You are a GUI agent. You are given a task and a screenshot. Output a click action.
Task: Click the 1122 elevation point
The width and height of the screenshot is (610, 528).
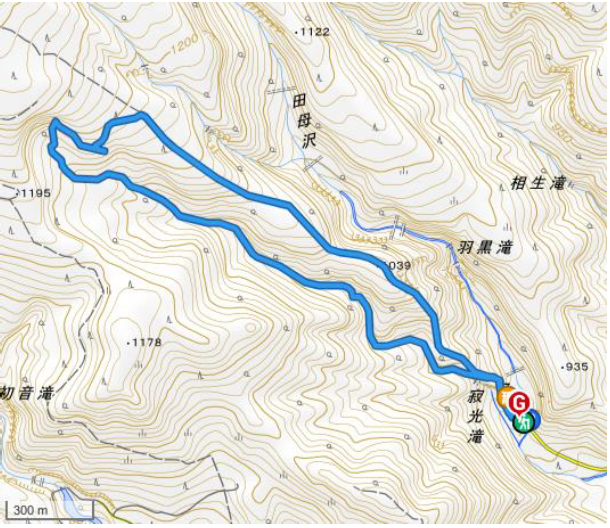tap(313, 32)
